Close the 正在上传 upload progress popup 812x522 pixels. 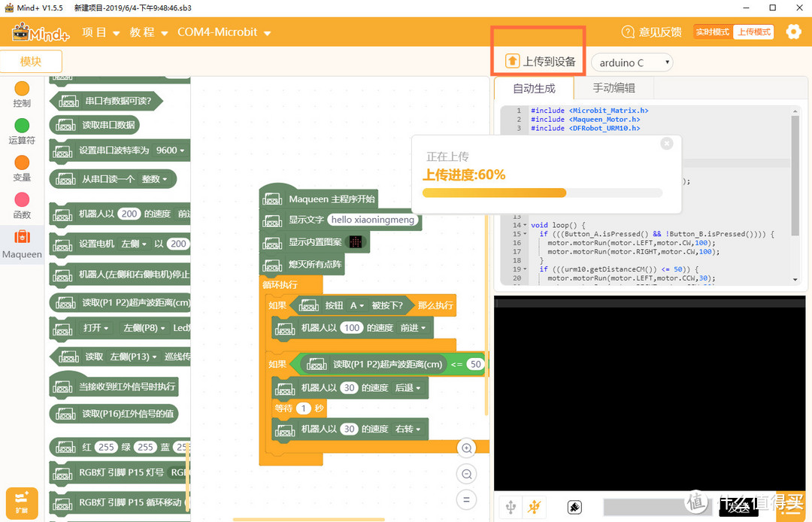point(667,144)
